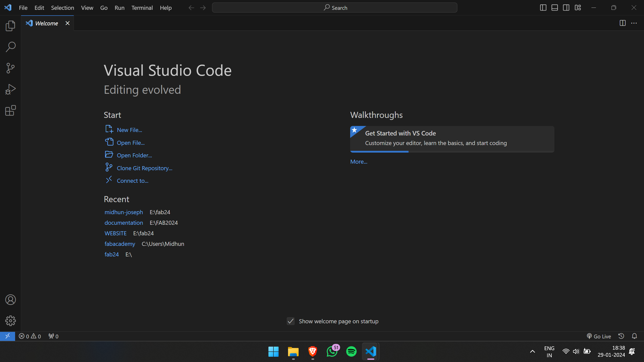This screenshot has width=644, height=362.
Task: Open errors and warnings in status bar
Action: click(30, 336)
